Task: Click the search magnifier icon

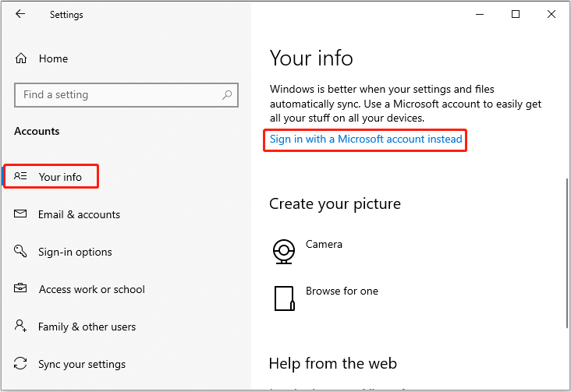Action: (227, 95)
